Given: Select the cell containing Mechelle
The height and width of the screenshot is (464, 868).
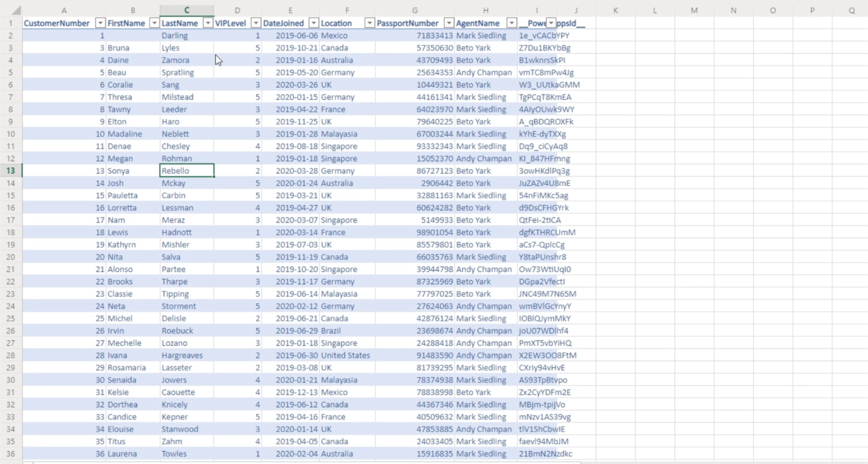Looking at the screenshot, I should [x=133, y=343].
